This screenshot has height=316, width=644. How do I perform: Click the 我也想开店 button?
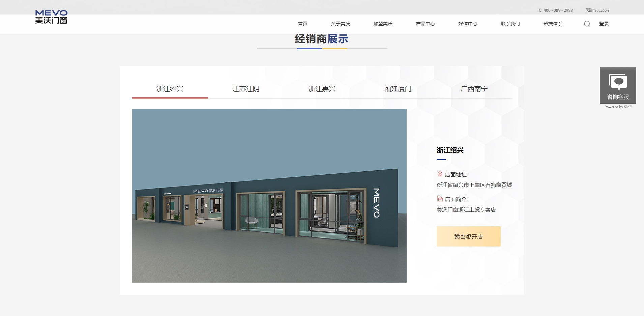[x=468, y=236]
